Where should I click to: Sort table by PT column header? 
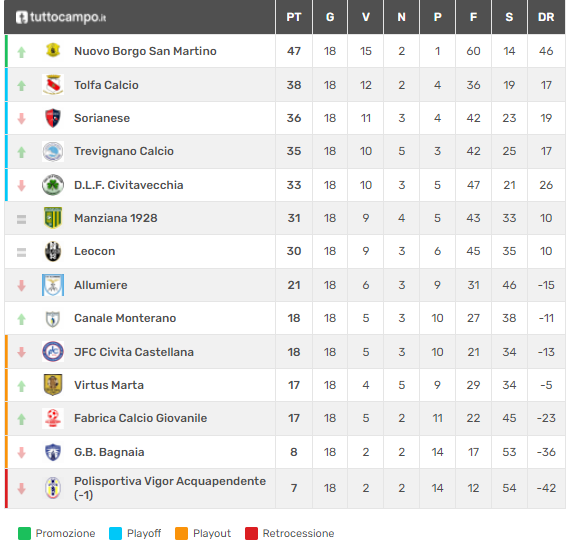pyautogui.click(x=294, y=17)
